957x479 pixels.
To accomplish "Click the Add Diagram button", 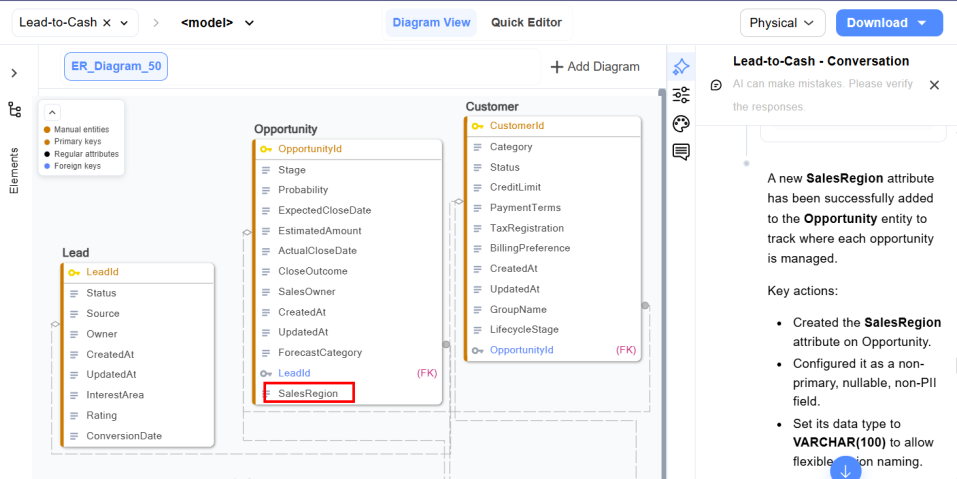I will (595, 67).
